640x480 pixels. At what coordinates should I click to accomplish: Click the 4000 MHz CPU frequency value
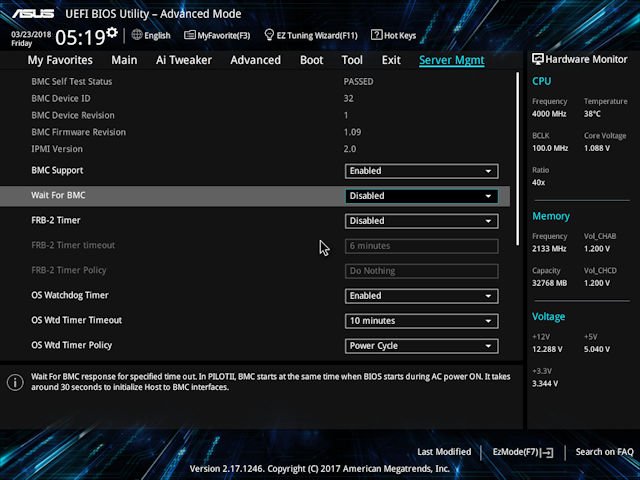[549, 114]
